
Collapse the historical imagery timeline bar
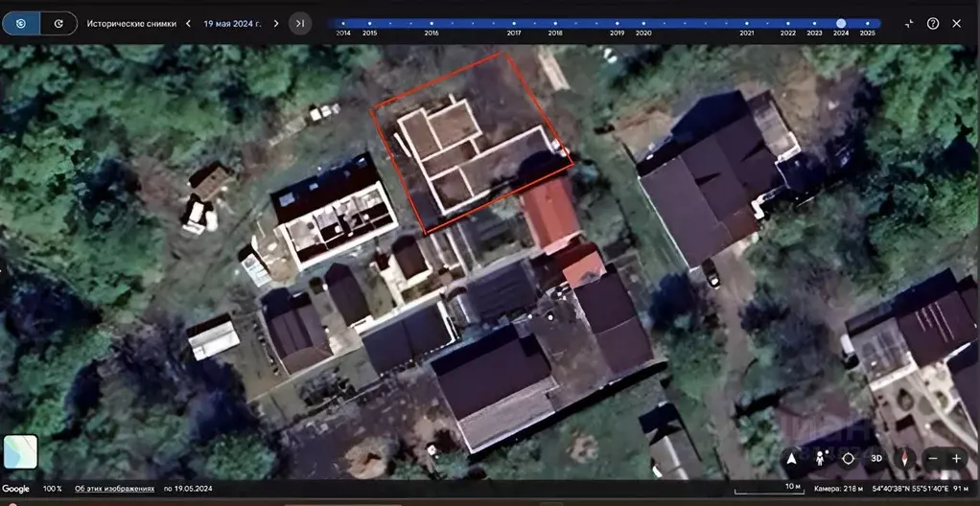click(x=908, y=23)
